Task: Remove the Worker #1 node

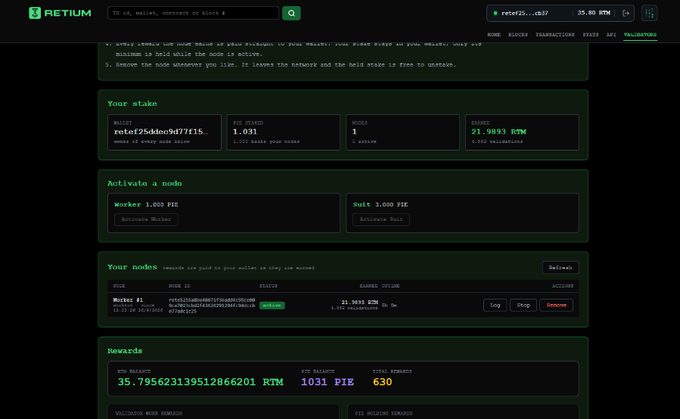Action: click(x=556, y=305)
